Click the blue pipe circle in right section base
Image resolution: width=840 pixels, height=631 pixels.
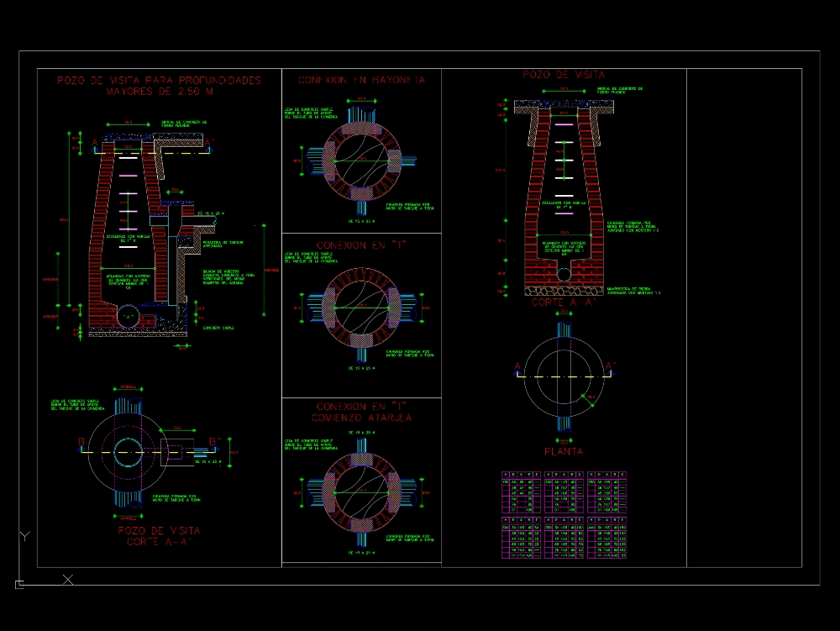point(564,274)
